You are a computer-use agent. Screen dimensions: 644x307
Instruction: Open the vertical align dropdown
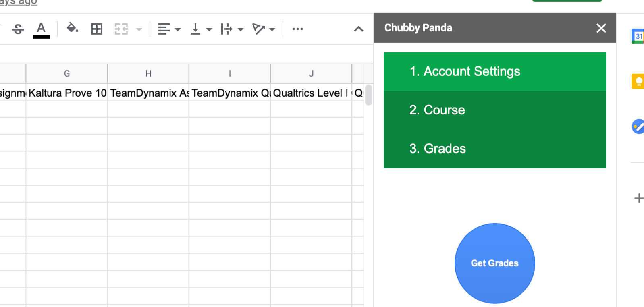point(201,29)
